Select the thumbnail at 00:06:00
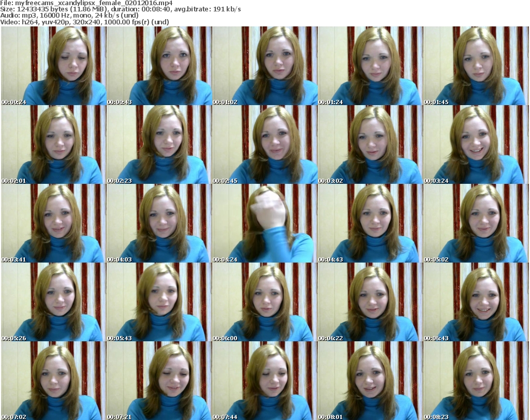Screen dimensions: 530x420 click(264, 302)
